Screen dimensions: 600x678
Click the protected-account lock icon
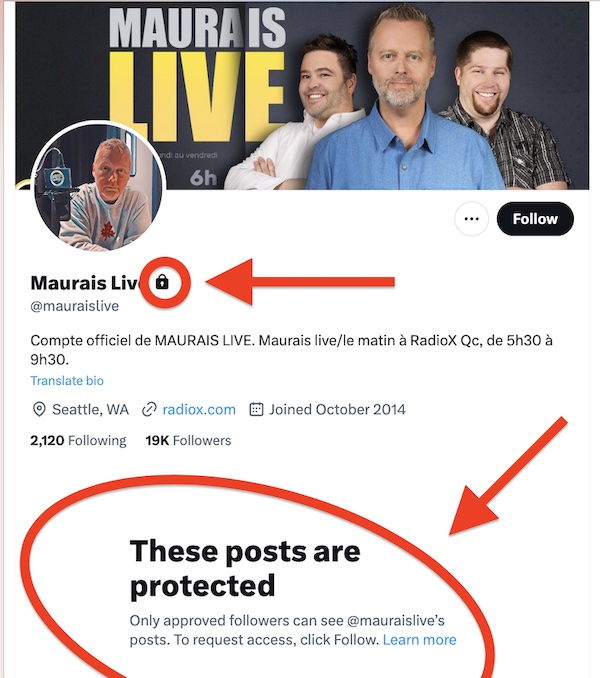pyautogui.click(x=162, y=282)
